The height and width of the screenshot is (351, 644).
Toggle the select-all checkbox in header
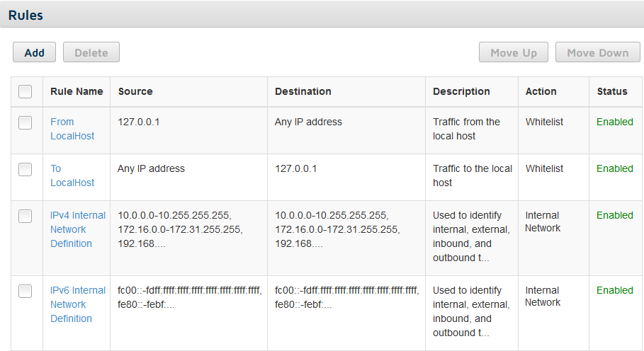[x=25, y=91]
